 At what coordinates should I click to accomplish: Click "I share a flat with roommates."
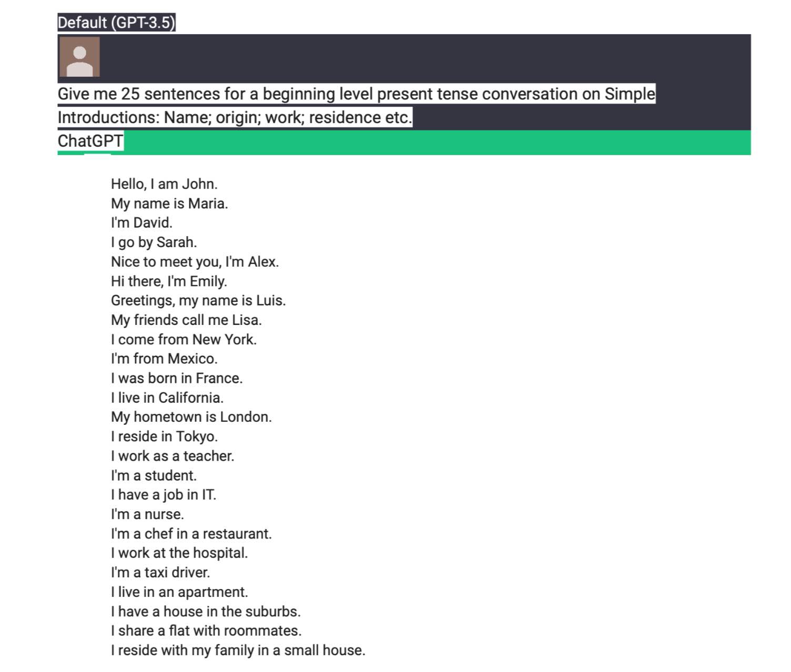click(x=206, y=631)
